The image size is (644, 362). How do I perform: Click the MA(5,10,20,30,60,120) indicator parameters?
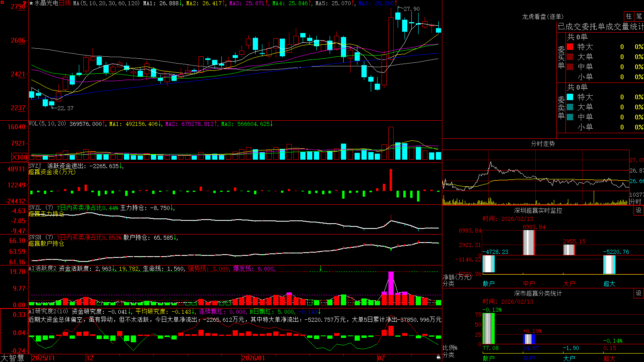point(106,3)
